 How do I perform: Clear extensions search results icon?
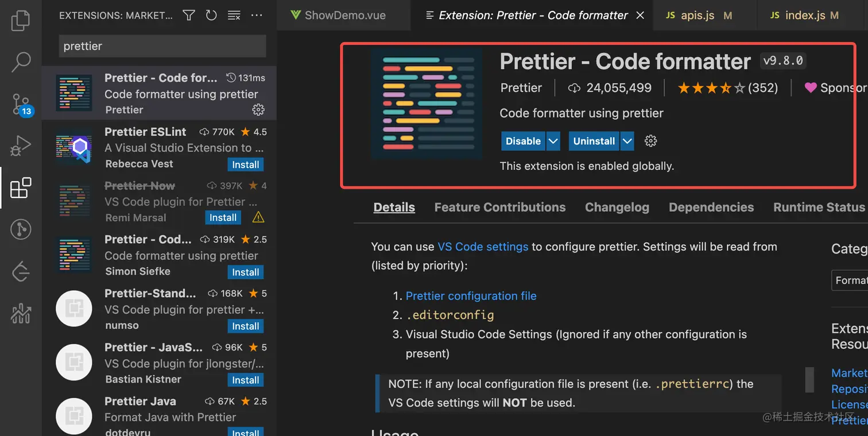coord(234,15)
